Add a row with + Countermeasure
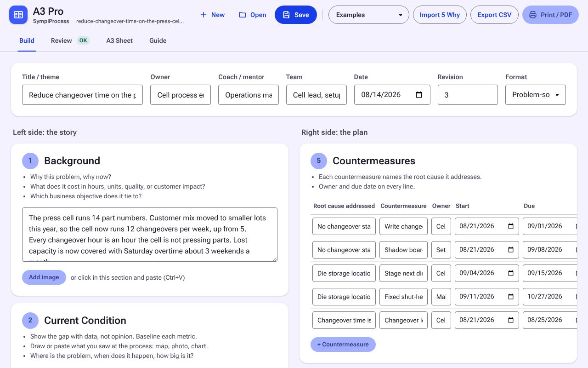This screenshot has width=588, height=368. [x=343, y=345]
